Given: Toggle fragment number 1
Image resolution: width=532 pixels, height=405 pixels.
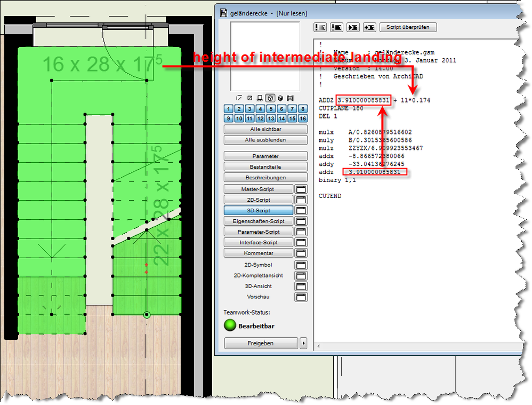Looking at the screenshot, I should click(x=228, y=109).
